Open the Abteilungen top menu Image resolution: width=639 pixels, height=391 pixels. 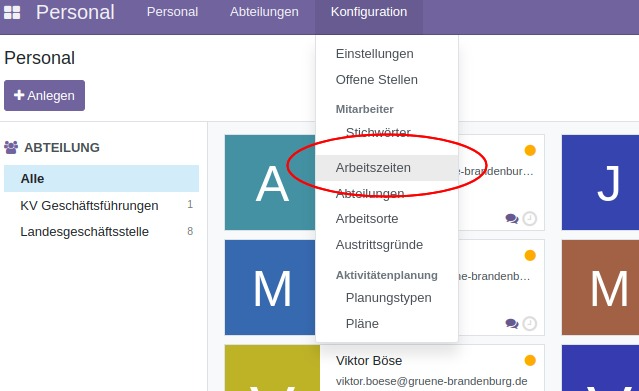point(264,12)
